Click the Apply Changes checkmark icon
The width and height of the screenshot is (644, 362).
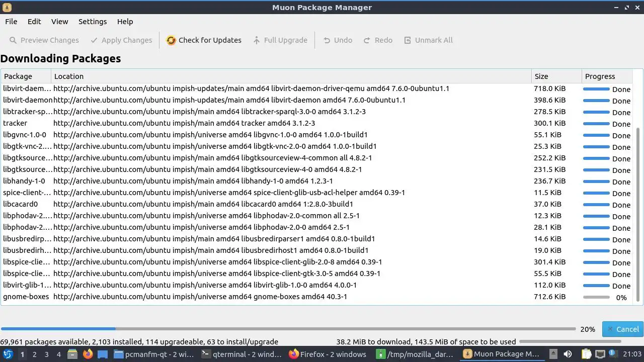(94, 40)
